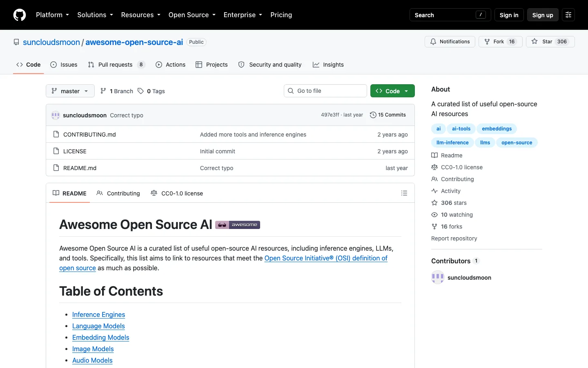The height and width of the screenshot is (368, 588).
Task: Fork this repository
Action: pos(500,42)
